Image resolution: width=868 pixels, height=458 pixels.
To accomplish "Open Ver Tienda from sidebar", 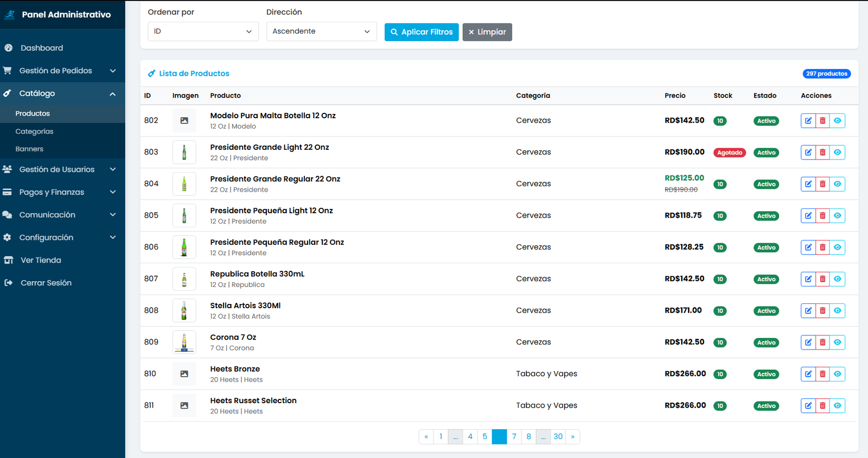I will coord(62,260).
